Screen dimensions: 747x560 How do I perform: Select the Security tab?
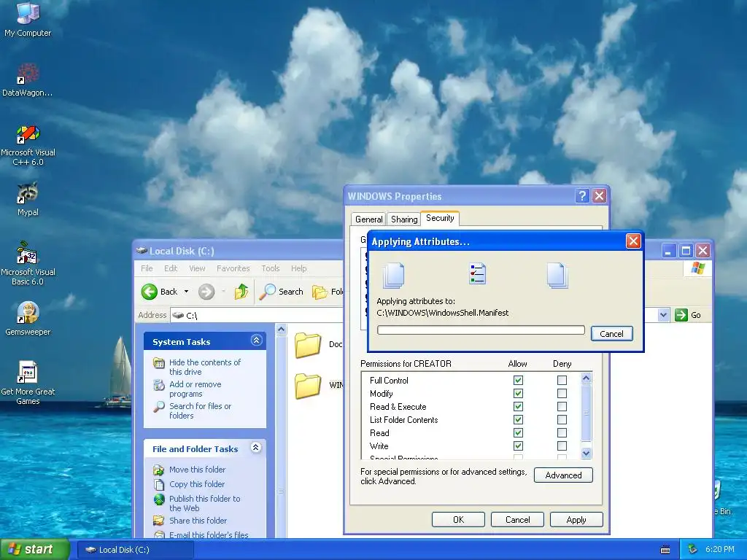440,217
